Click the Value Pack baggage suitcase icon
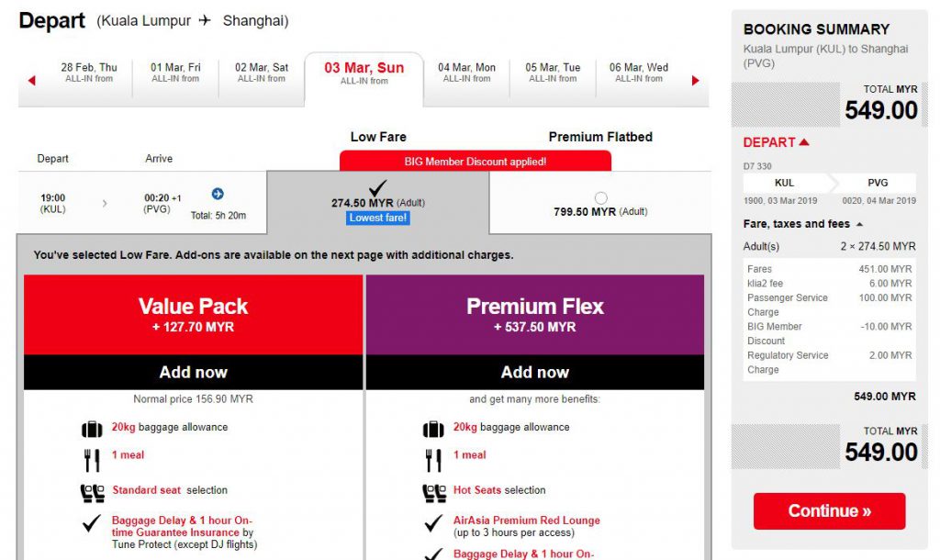Image resolution: width=940 pixels, height=560 pixels. [92, 429]
